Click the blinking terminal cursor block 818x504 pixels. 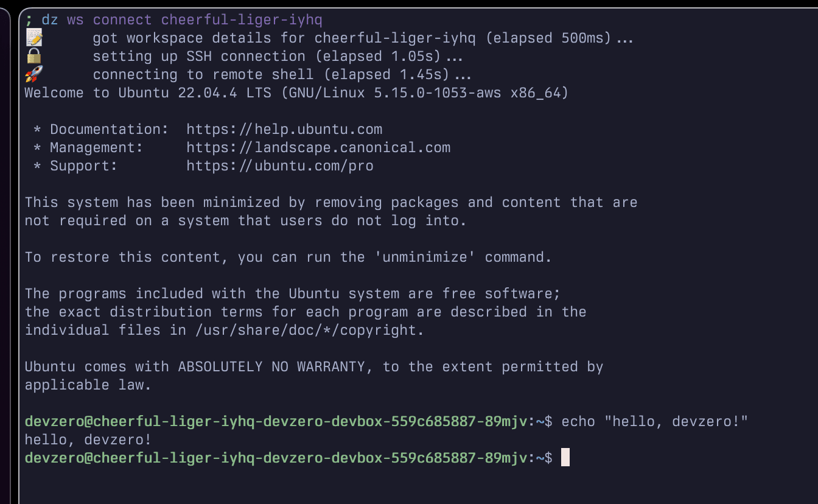click(565, 458)
